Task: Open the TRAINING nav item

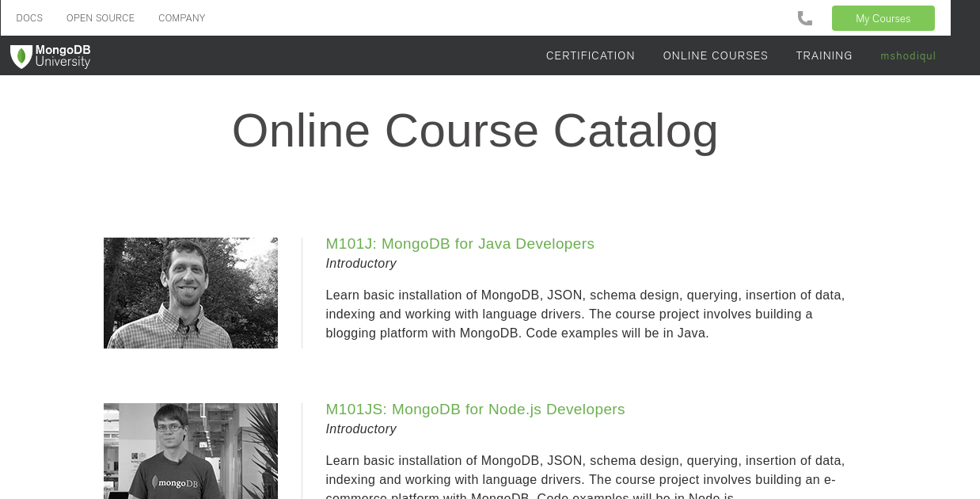Action: pyautogui.click(x=824, y=55)
